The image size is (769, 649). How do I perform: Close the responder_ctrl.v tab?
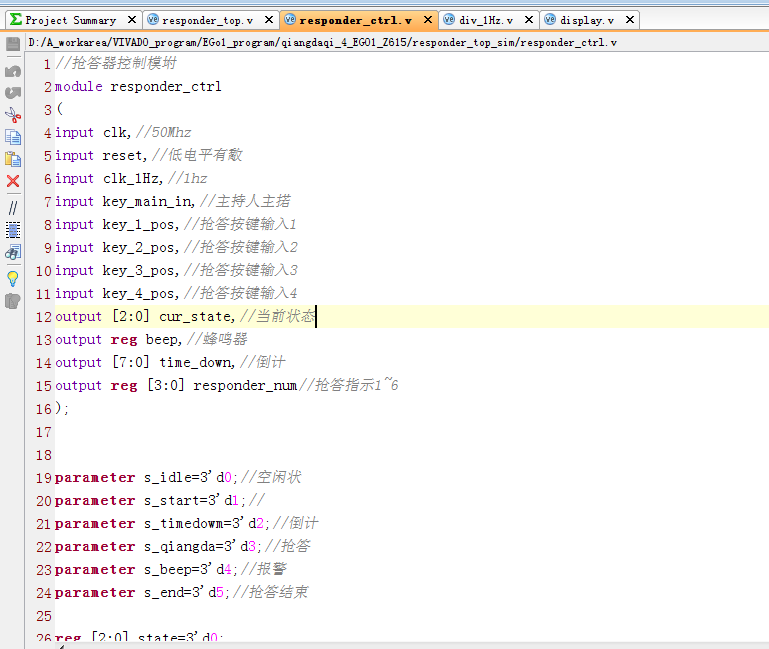(x=427, y=20)
